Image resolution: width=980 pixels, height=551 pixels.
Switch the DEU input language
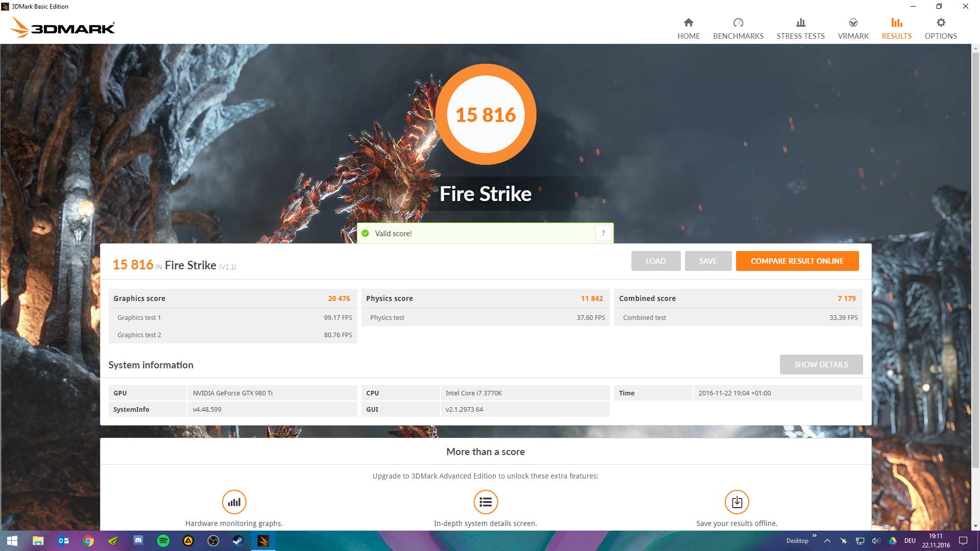click(x=910, y=541)
